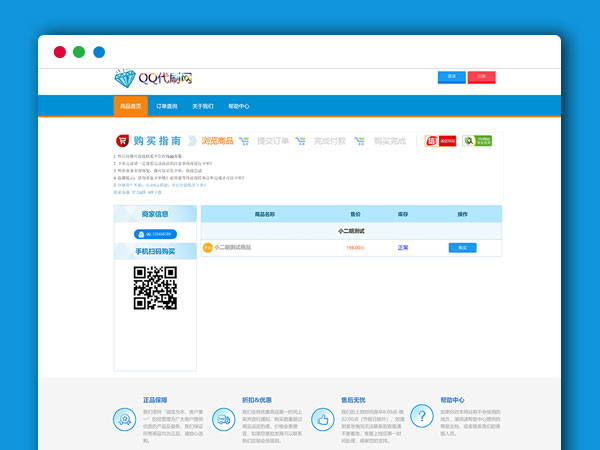Click the red shopping cart guide icon
This screenshot has width=600, height=450.
point(122,142)
